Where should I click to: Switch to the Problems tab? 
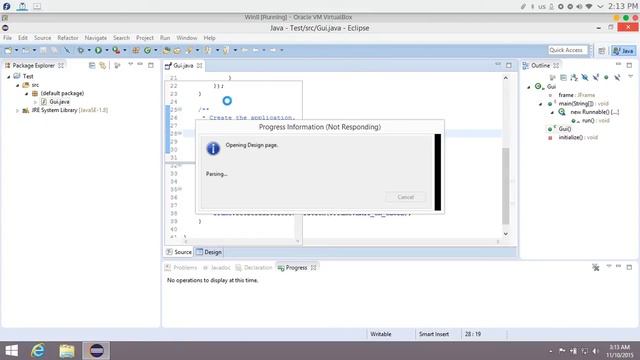181,268
